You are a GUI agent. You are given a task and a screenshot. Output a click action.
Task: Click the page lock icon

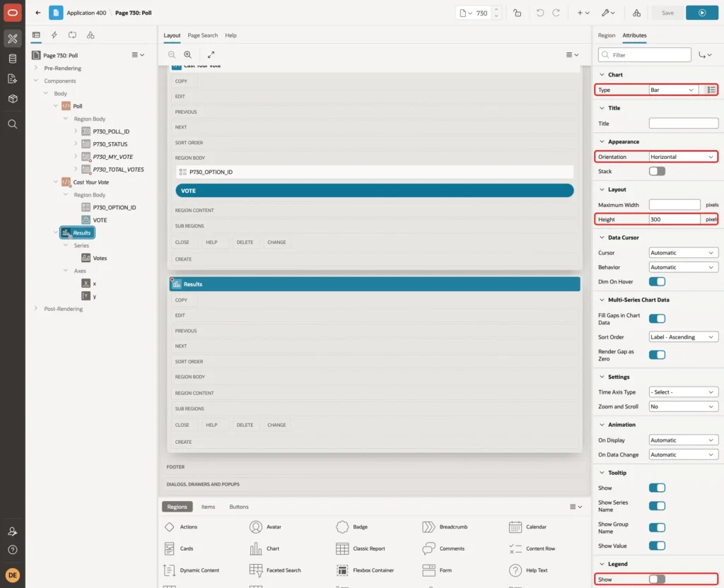(x=517, y=13)
